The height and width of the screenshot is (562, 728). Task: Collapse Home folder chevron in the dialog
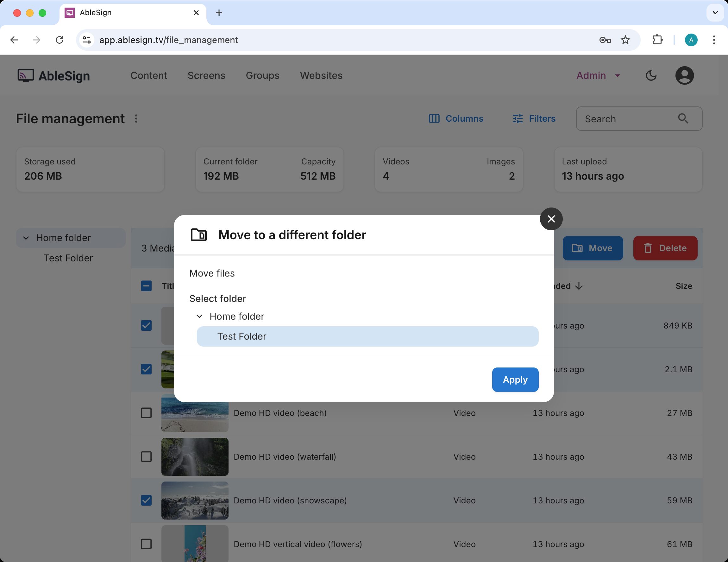pos(199,316)
